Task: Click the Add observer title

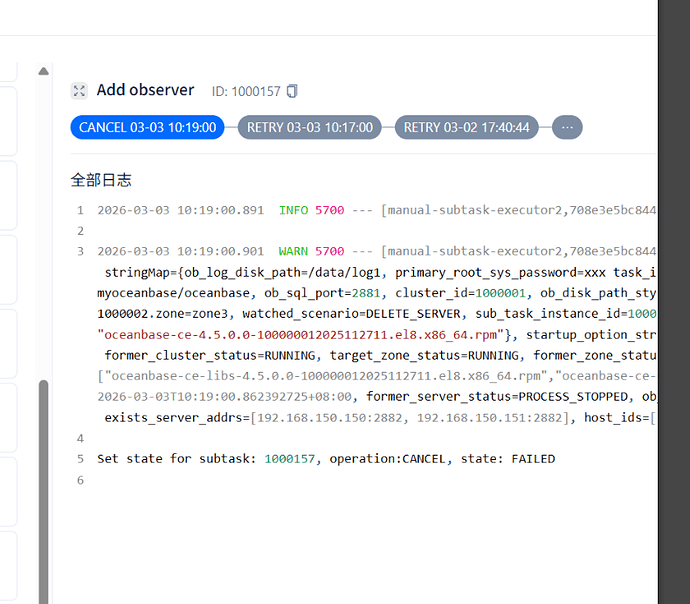Action: tap(145, 90)
